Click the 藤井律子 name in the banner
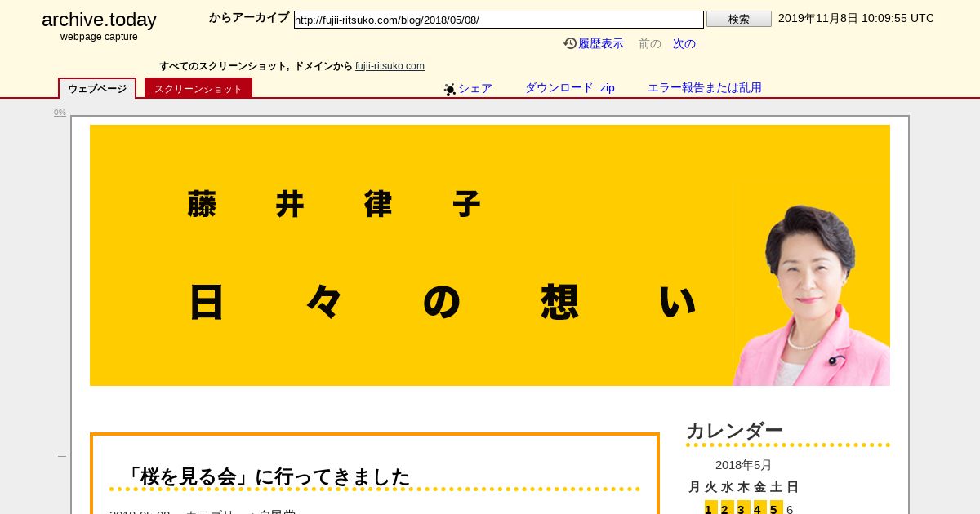This screenshot has width=980, height=514. tap(333, 204)
